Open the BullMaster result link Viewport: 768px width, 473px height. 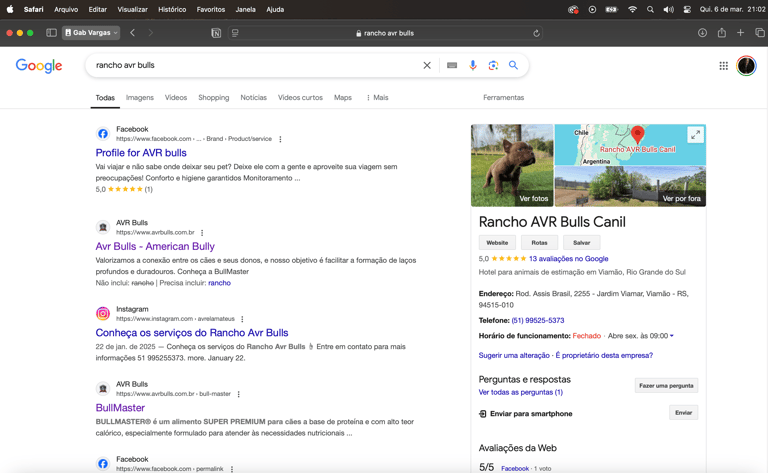[x=120, y=408]
